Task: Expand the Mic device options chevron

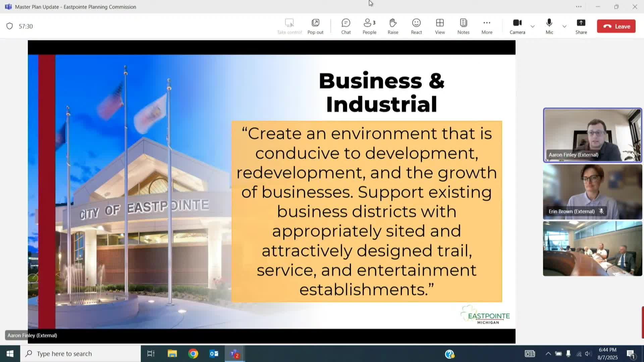Action: coord(565,26)
